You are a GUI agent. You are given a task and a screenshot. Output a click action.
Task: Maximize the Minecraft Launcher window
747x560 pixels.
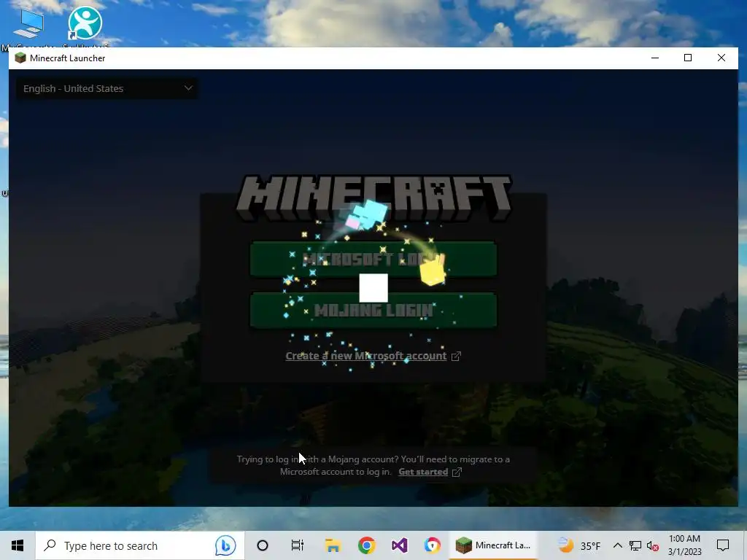[x=688, y=58]
